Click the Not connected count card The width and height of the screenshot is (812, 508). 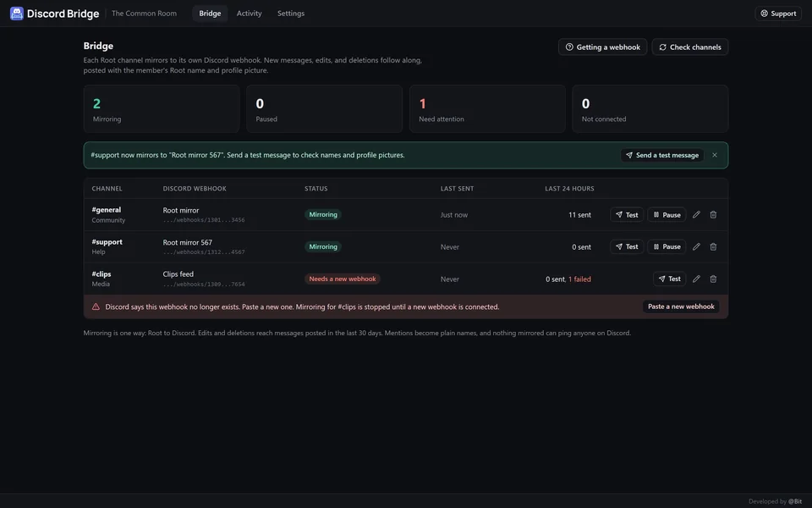[x=650, y=109]
